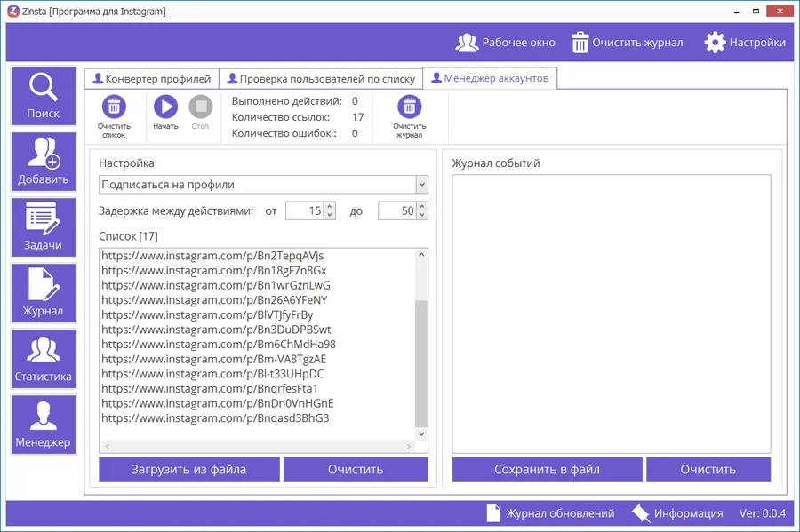Switch to Проверка пользователей по списку tab

320,79
